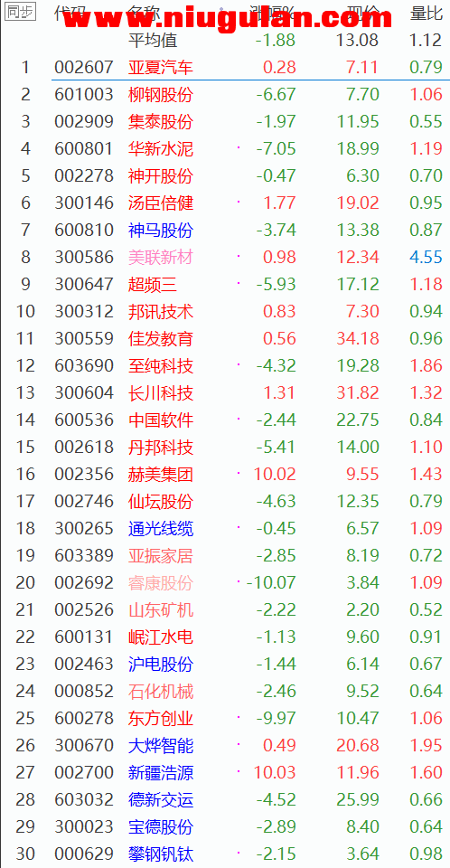Open 攀钢钒钛 stock in last row
The height and width of the screenshot is (868, 450).
pos(161,854)
